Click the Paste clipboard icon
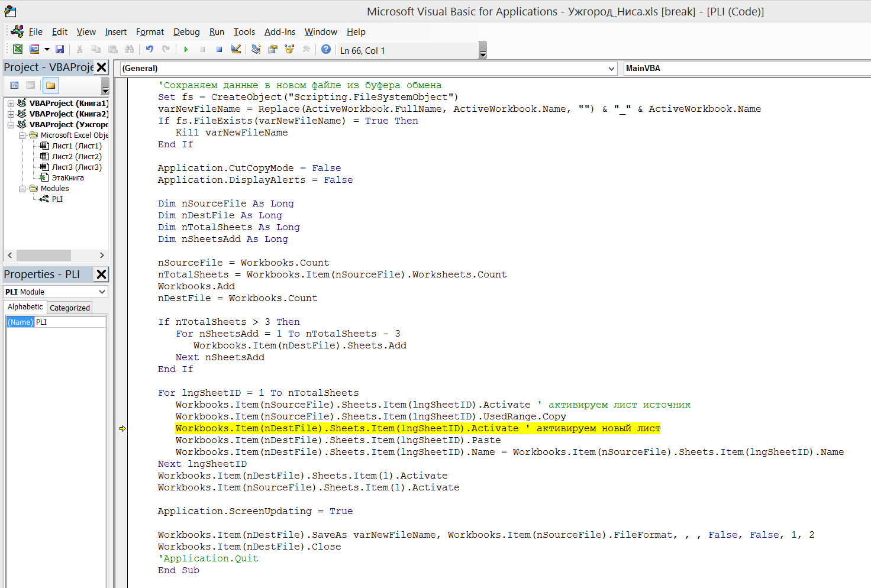Screen dimensions: 871x588 pyautogui.click(x=112, y=50)
